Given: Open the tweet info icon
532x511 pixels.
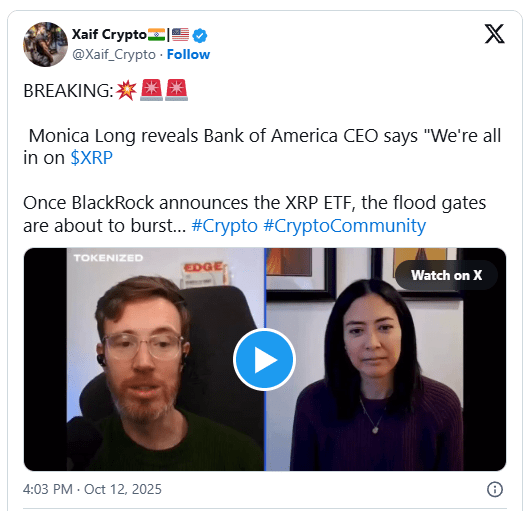Looking at the screenshot, I should tap(495, 489).
